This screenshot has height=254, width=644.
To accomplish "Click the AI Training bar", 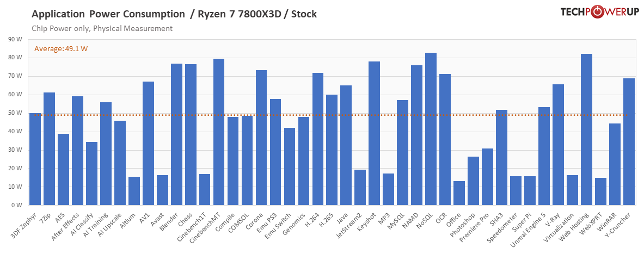I will click(106, 154).
